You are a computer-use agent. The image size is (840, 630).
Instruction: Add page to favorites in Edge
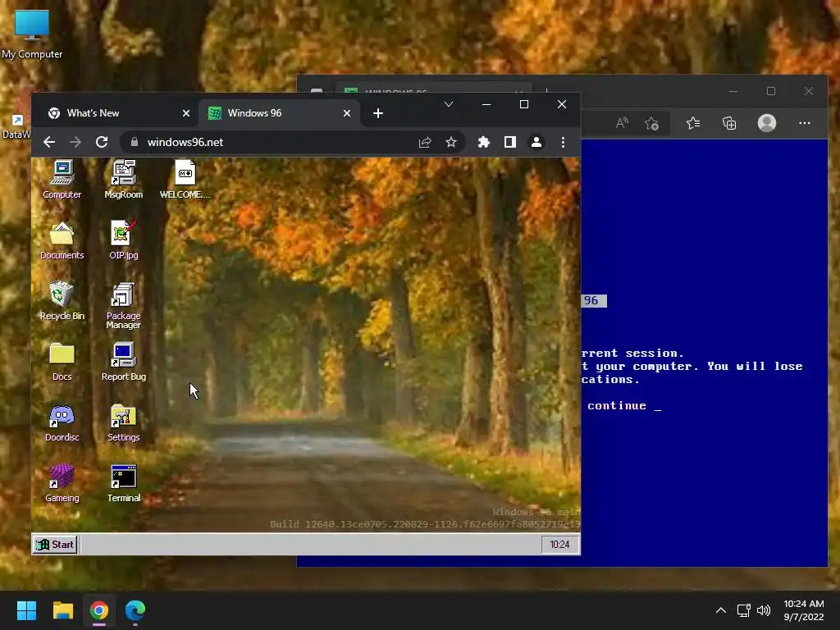pyautogui.click(x=652, y=123)
